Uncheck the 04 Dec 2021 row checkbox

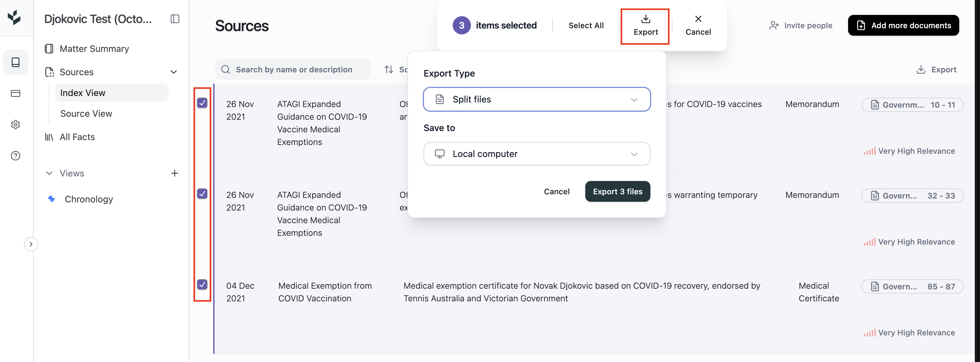203,284
